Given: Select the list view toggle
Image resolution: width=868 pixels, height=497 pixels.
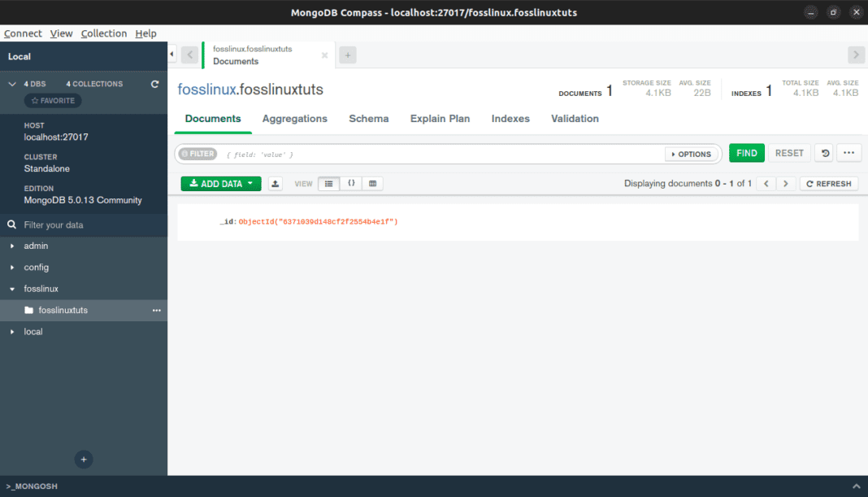Looking at the screenshot, I should click(328, 183).
